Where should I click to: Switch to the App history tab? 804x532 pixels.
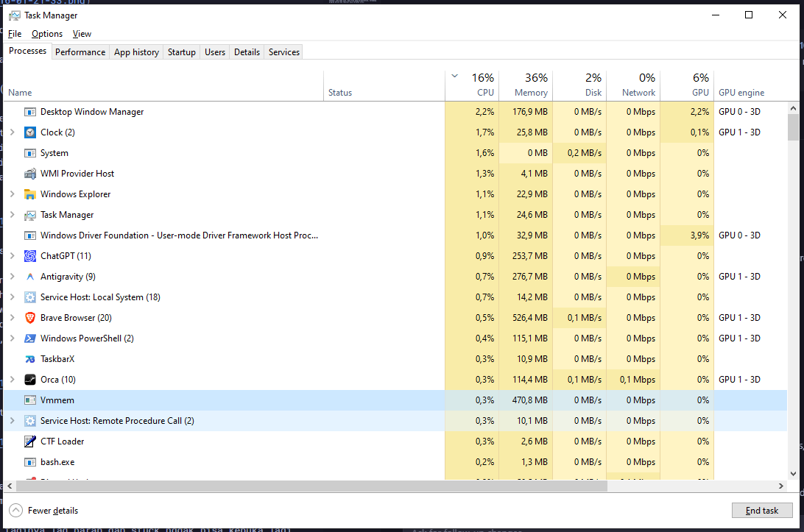pyautogui.click(x=136, y=52)
